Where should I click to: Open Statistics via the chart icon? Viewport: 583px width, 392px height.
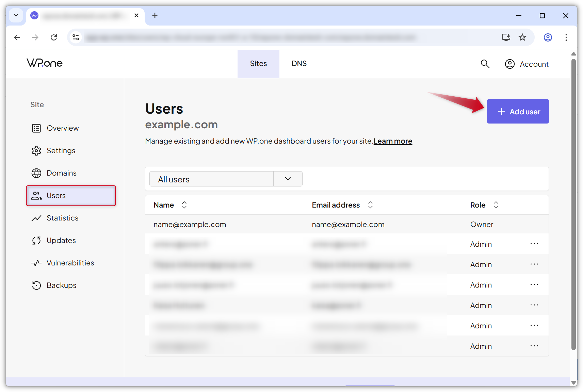point(36,218)
